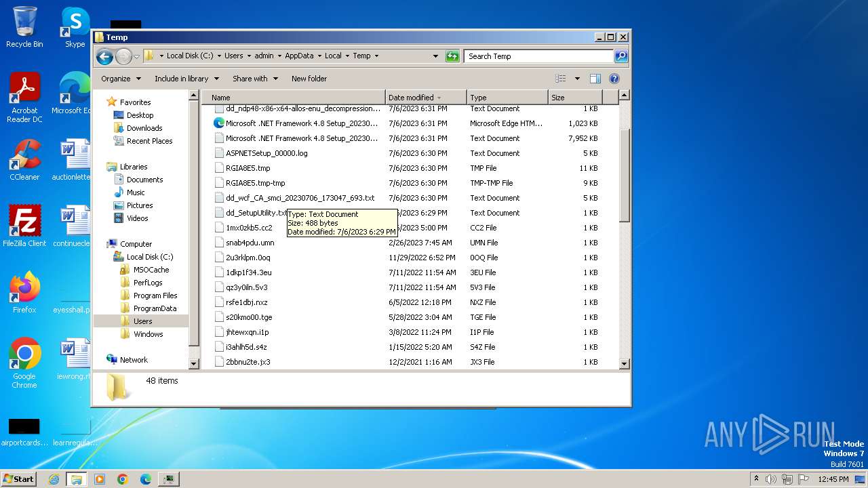The image size is (868, 488).
Task: Open Recycle Bin desktop icon
Action: tap(24, 27)
